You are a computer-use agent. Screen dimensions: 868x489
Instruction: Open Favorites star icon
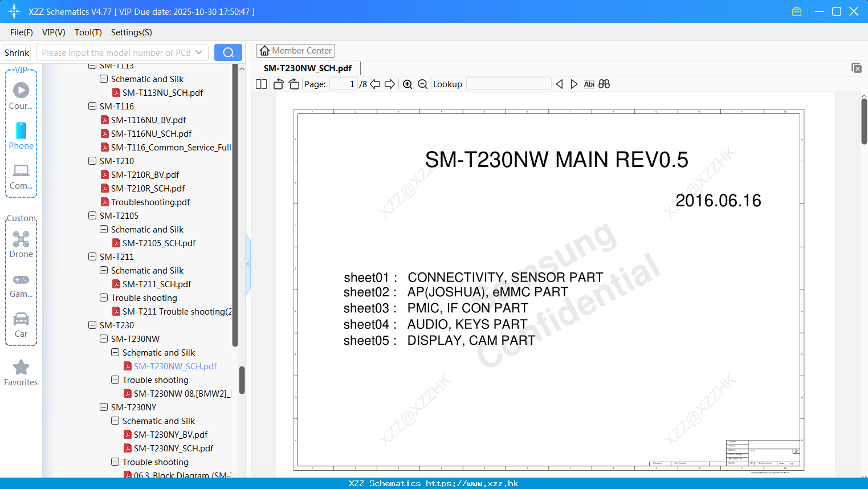tap(21, 373)
